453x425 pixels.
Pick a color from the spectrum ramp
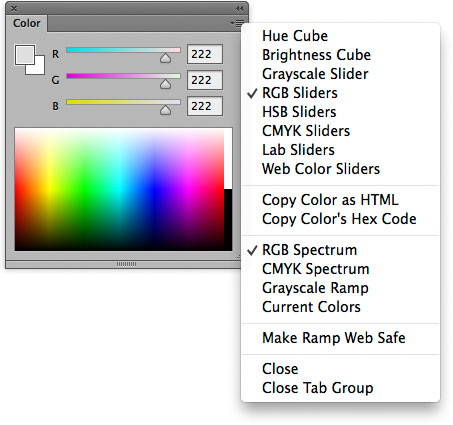(119, 189)
